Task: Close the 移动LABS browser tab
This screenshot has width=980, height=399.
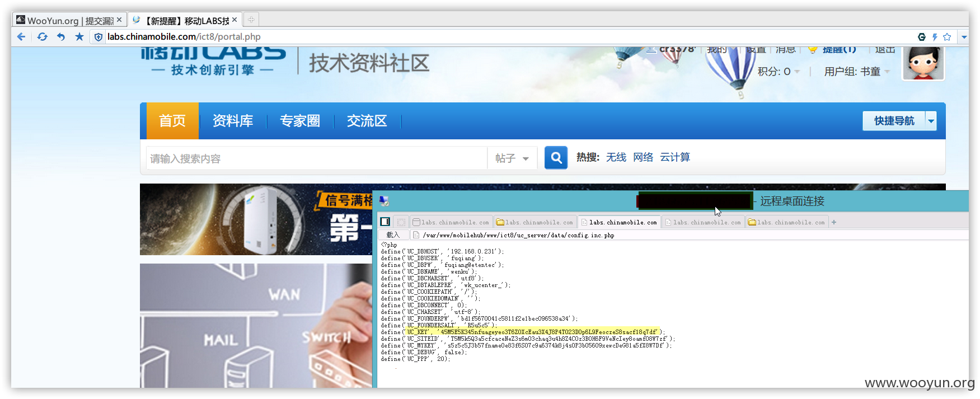Action: (x=235, y=20)
